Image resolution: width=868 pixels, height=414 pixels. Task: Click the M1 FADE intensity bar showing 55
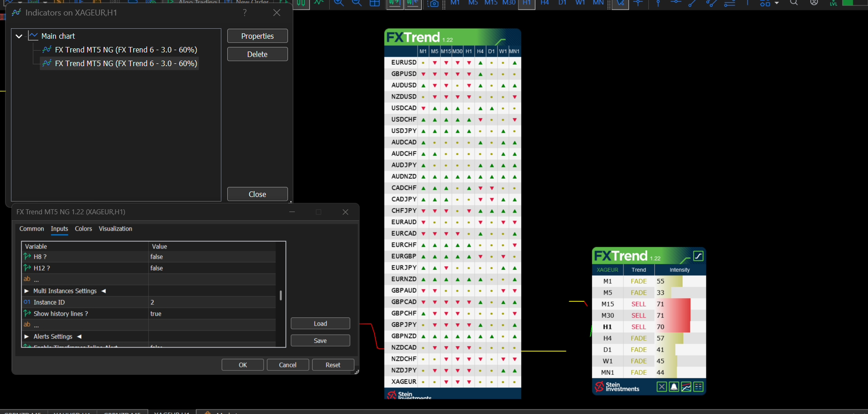tap(669, 281)
